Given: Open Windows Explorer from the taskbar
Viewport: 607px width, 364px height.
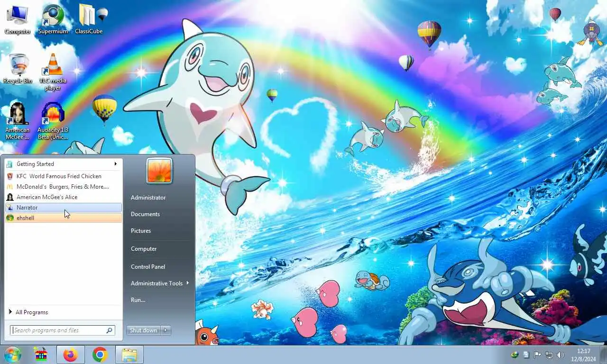Looking at the screenshot, I should pyautogui.click(x=129, y=355).
